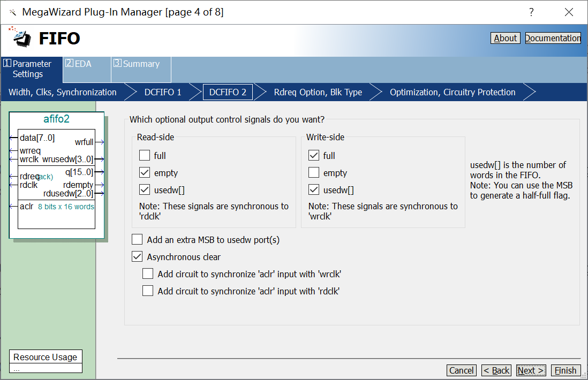Enable Write-side empty checkbox
This screenshot has height=380, width=588.
pyautogui.click(x=314, y=172)
